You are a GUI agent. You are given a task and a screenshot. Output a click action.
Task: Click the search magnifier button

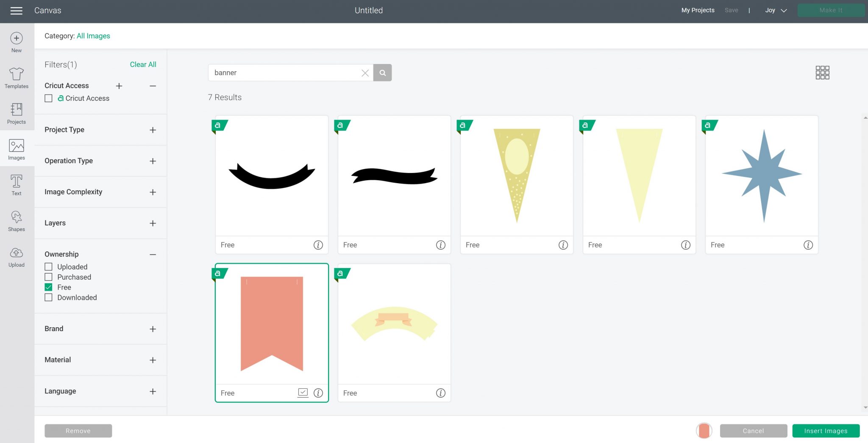(x=382, y=72)
